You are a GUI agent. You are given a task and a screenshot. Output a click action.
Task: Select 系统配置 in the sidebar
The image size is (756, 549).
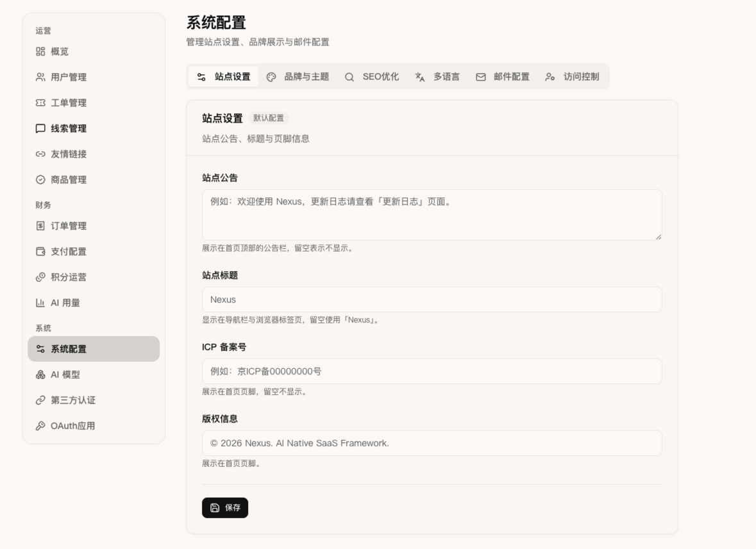[x=94, y=349]
